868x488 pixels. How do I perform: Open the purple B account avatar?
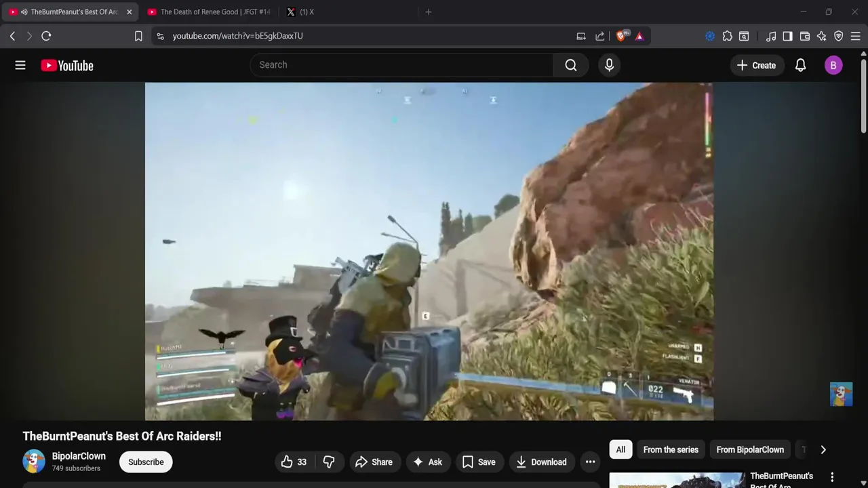click(x=833, y=65)
